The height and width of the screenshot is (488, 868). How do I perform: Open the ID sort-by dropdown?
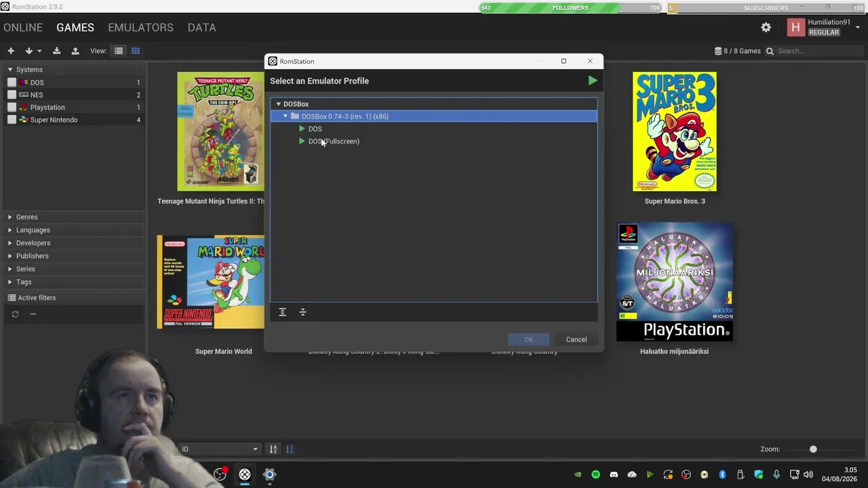coord(219,449)
